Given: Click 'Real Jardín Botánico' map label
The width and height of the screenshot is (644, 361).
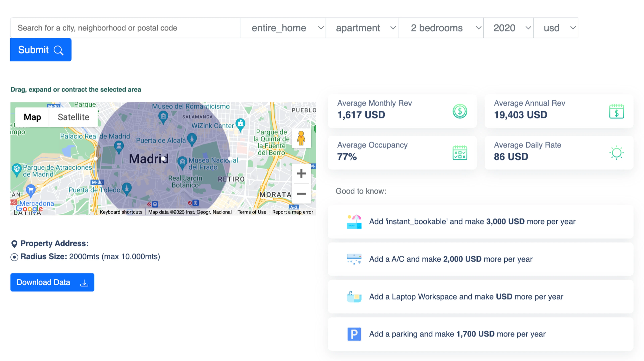Looking at the screenshot, I should click(x=185, y=182).
